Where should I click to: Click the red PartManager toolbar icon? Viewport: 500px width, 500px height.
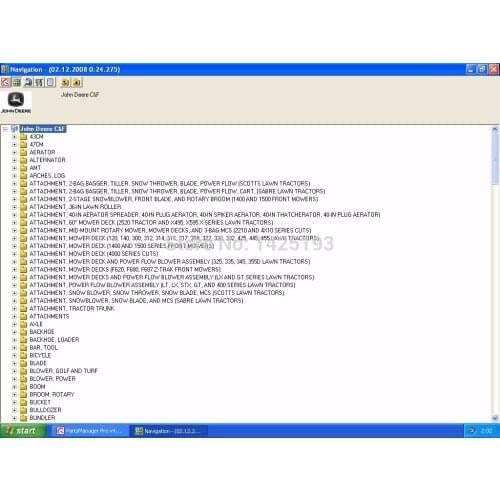6,82
